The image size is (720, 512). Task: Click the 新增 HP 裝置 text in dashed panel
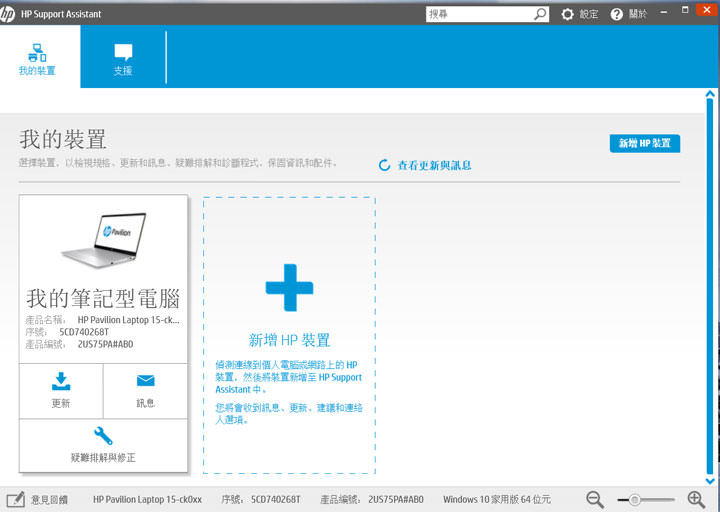(x=289, y=340)
